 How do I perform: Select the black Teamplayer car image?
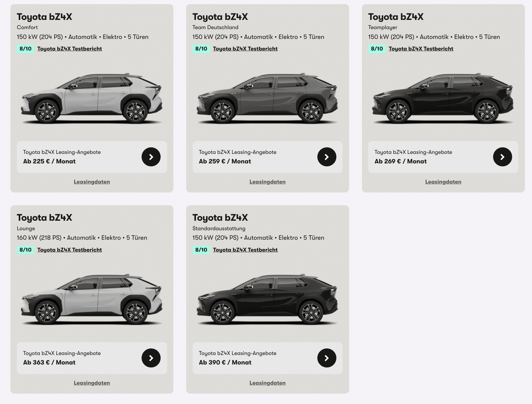443,99
